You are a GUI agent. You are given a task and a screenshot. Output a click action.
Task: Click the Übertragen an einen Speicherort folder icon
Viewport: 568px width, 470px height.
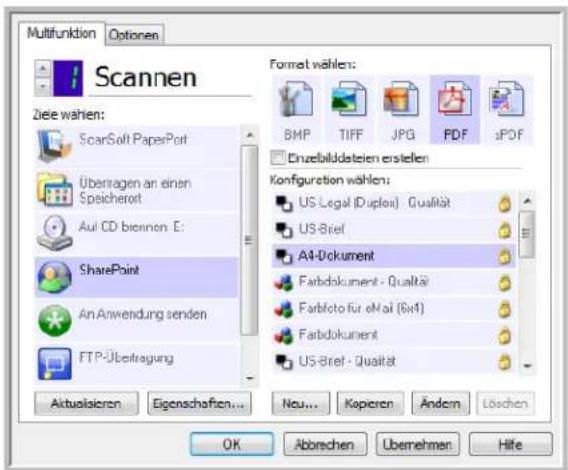(54, 190)
